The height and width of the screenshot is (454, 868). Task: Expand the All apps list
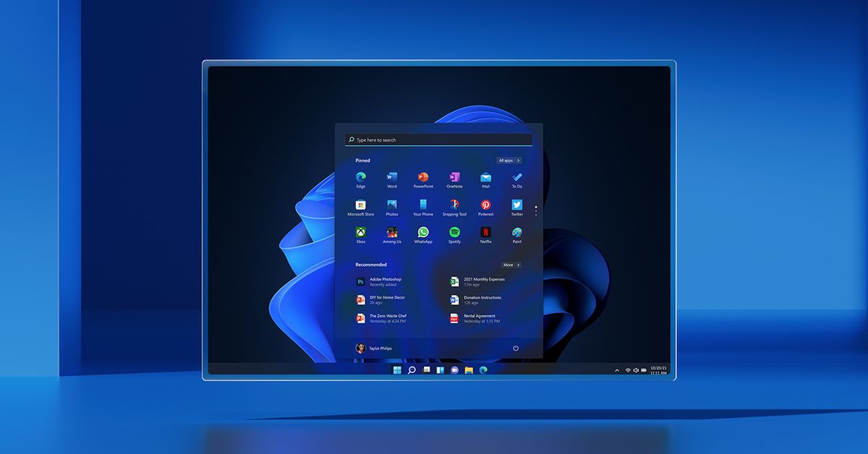click(509, 160)
